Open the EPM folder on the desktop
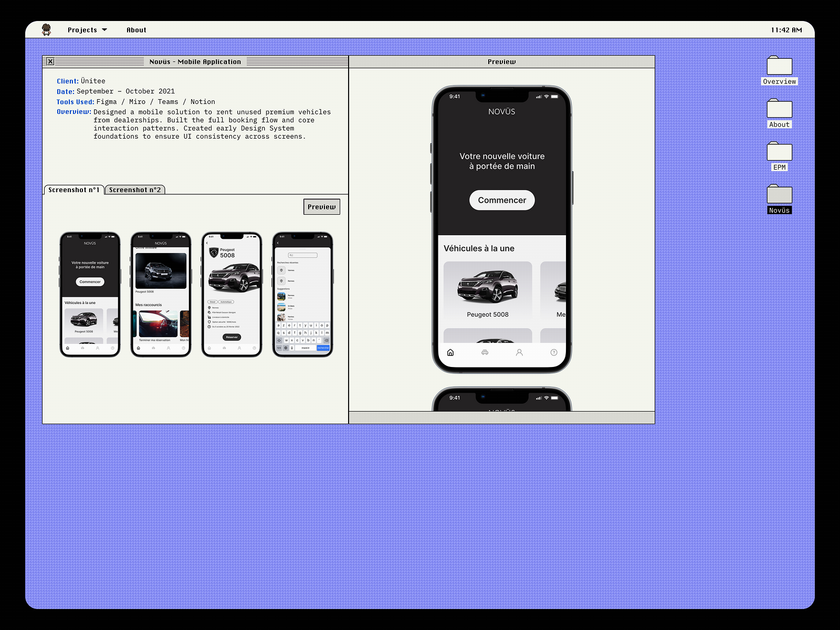This screenshot has width=840, height=630. point(779,152)
